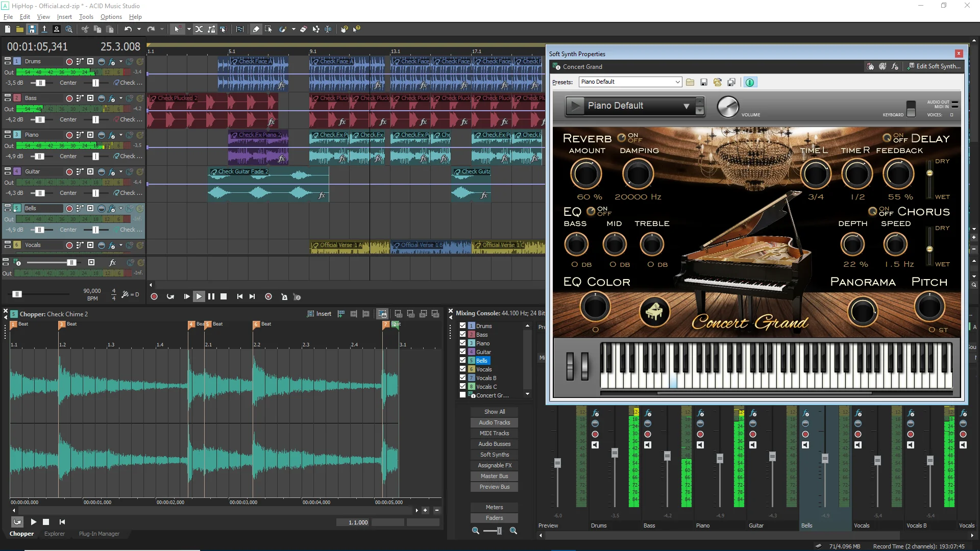The image size is (980, 551).
Task: Open the synth Piano Default program dropdown arrow
Action: click(x=687, y=106)
